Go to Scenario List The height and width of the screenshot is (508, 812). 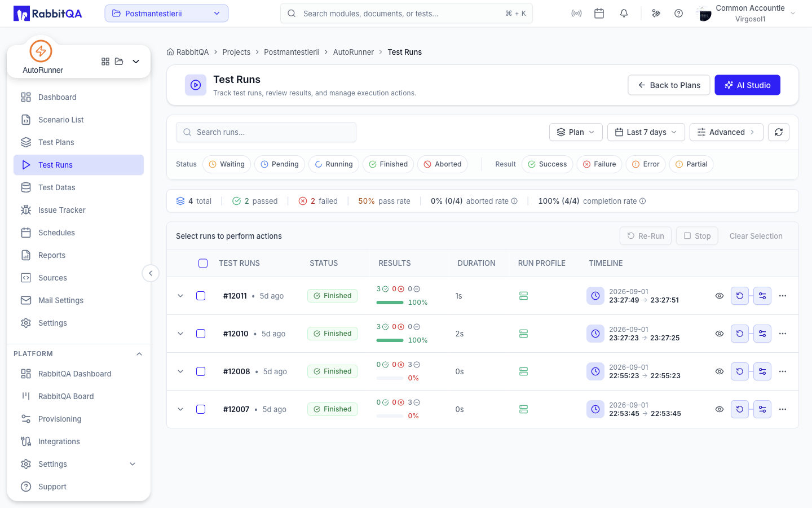pos(78,120)
